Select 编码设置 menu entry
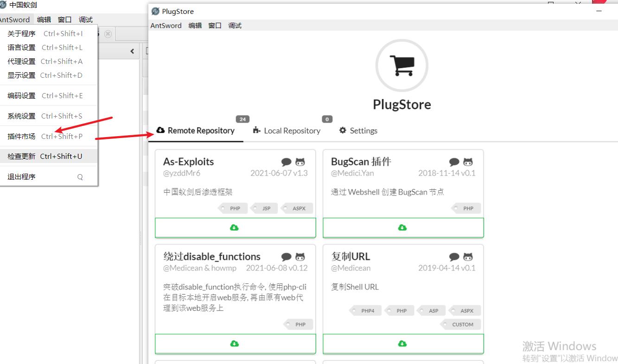The image size is (618, 364). tap(49, 95)
